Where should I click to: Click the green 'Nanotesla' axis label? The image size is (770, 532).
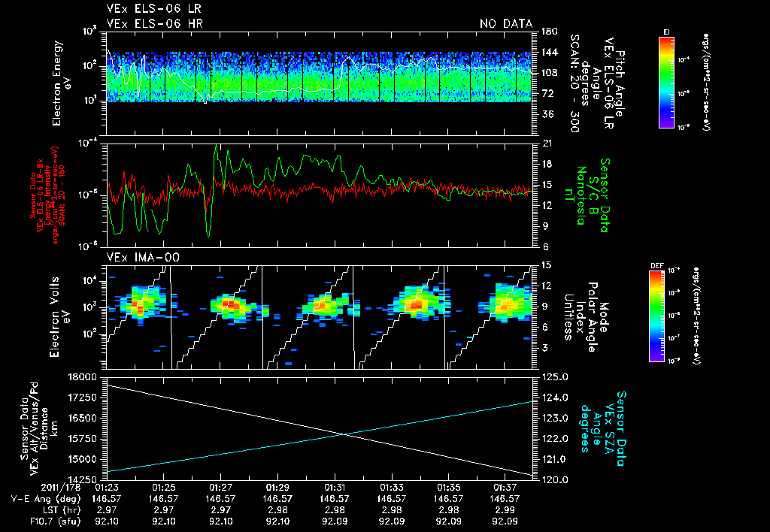point(581,195)
